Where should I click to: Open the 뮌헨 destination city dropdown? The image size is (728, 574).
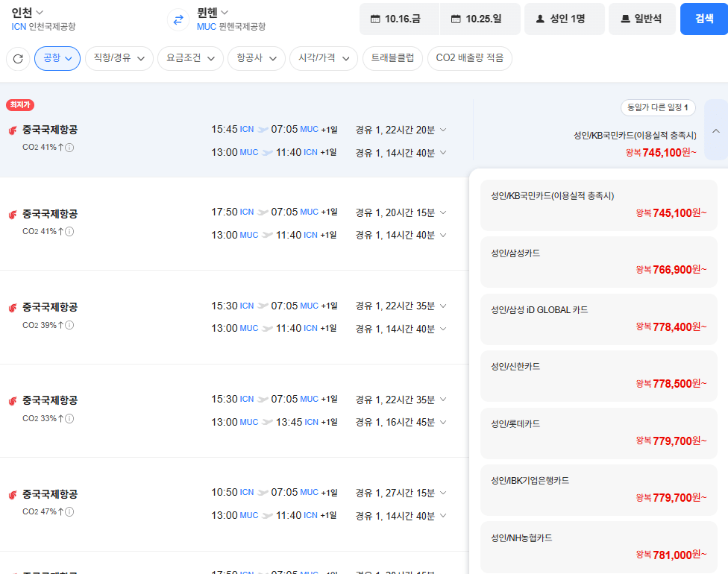point(213,13)
